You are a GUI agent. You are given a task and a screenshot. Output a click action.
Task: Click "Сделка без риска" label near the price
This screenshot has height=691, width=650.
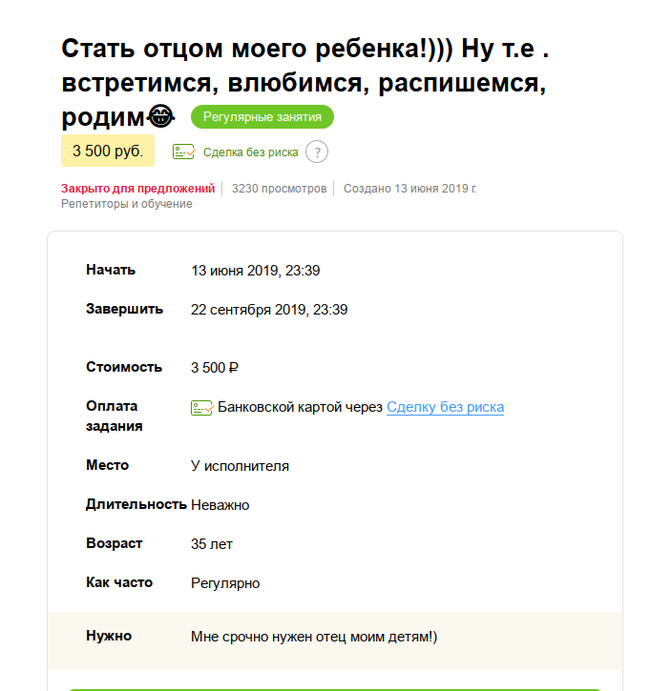click(x=250, y=153)
